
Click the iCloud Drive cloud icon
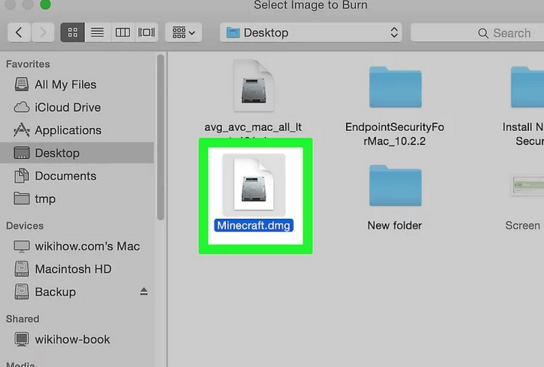pos(22,107)
